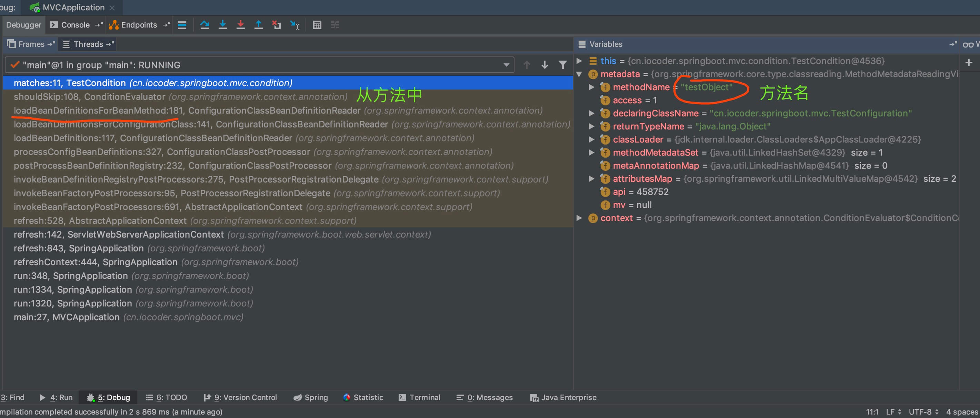980x418 pixels.
Task: Click the Drop Frame icon
Action: [x=277, y=25]
